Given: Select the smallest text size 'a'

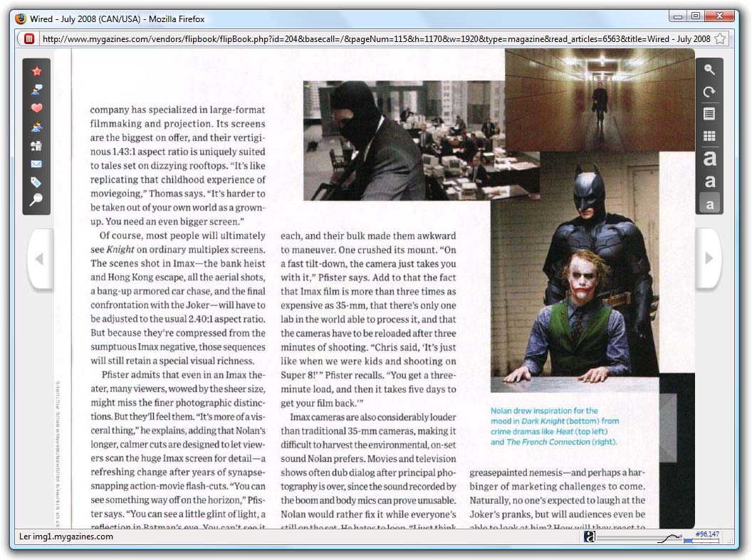Looking at the screenshot, I should click(710, 204).
